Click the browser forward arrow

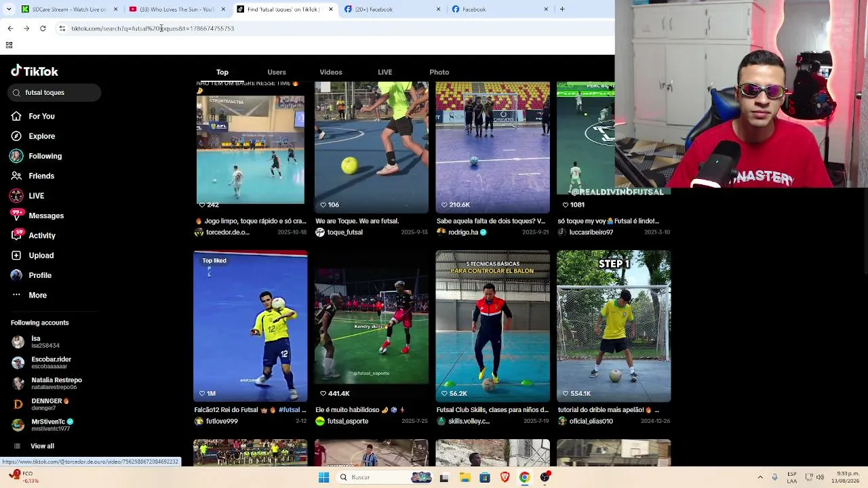coord(26,28)
